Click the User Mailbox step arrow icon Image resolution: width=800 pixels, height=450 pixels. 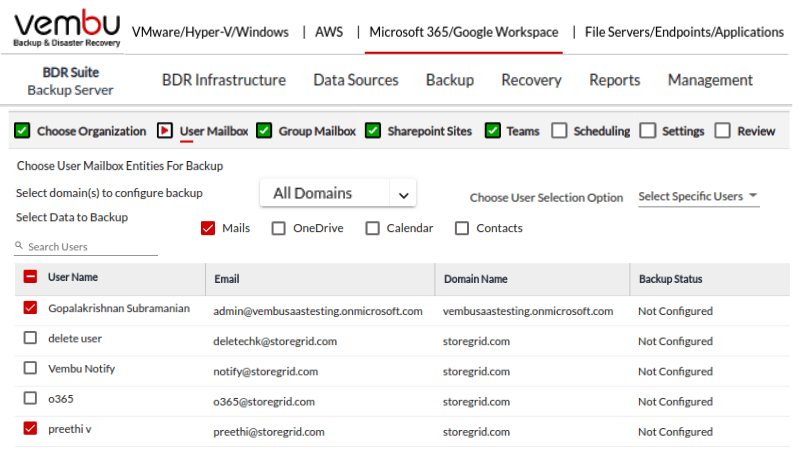point(165,131)
